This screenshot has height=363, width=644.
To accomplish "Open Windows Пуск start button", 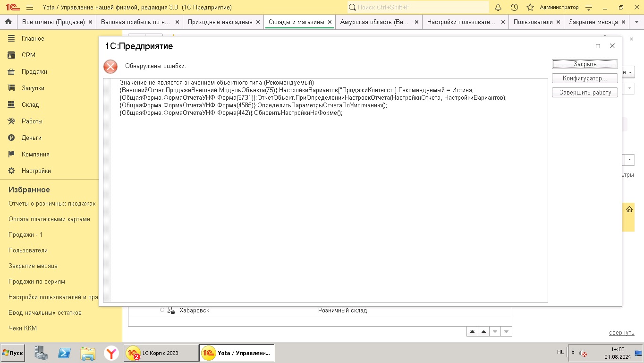I will 12,353.
